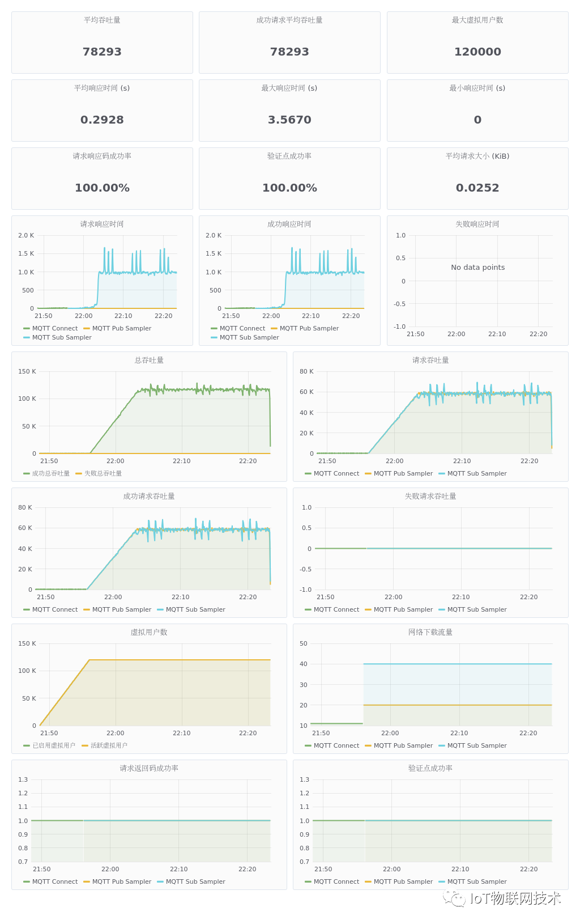Select the 网络下载流量 chart title
The width and height of the screenshot is (580, 924).
click(x=430, y=633)
